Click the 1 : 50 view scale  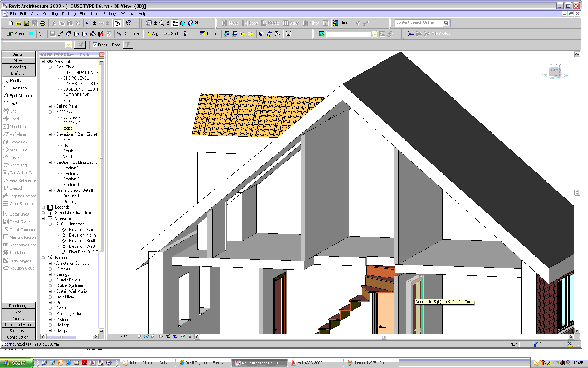pos(122,337)
